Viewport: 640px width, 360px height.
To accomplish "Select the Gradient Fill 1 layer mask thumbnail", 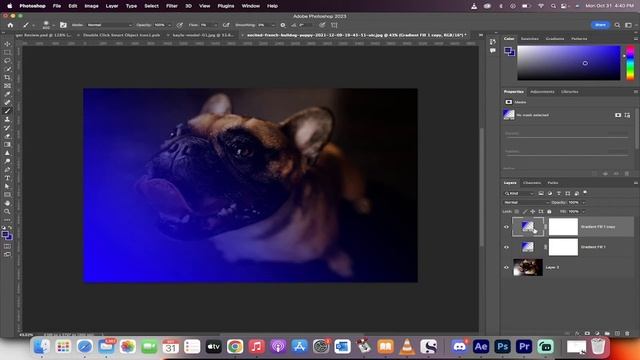I will click(x=563, y=247).
